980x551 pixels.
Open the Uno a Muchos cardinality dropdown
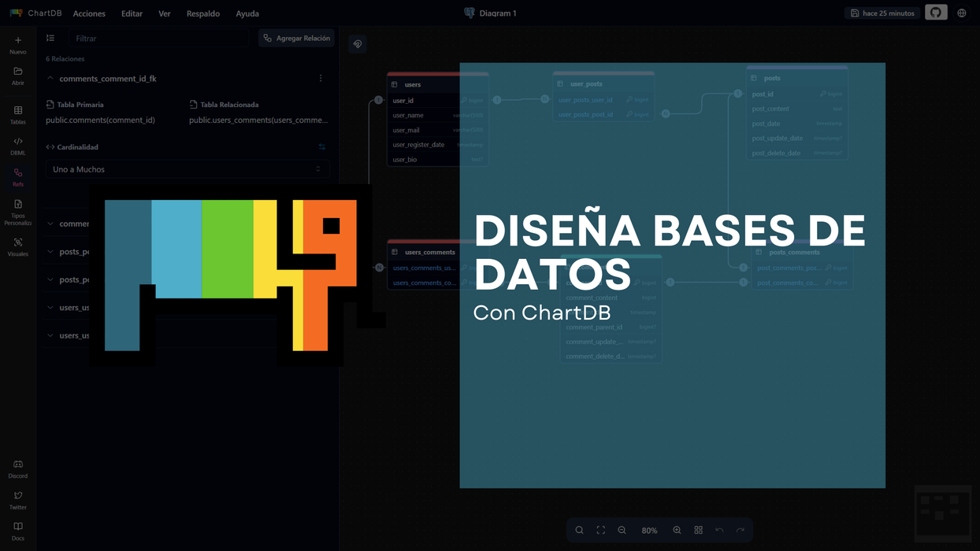tap(187, 168)
